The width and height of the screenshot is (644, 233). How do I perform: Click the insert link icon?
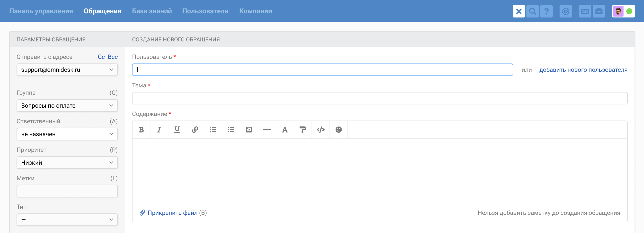[x=195, y=130]
